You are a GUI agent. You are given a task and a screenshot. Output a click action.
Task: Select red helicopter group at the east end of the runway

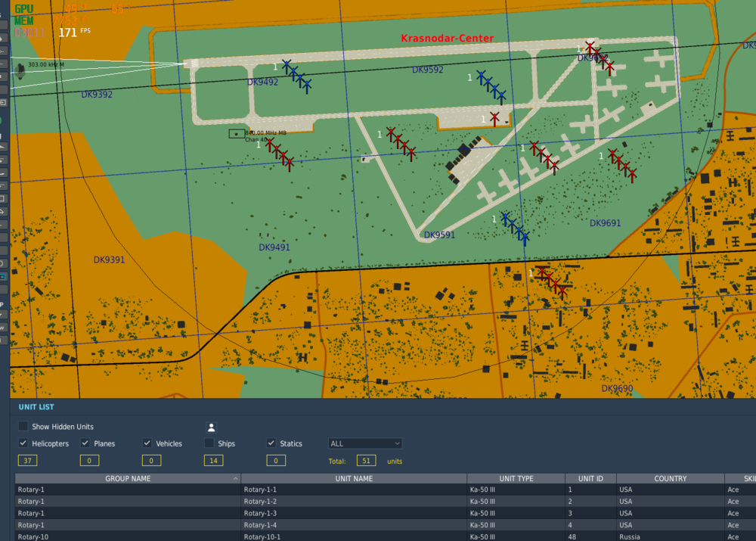click(x=600, y=58)
